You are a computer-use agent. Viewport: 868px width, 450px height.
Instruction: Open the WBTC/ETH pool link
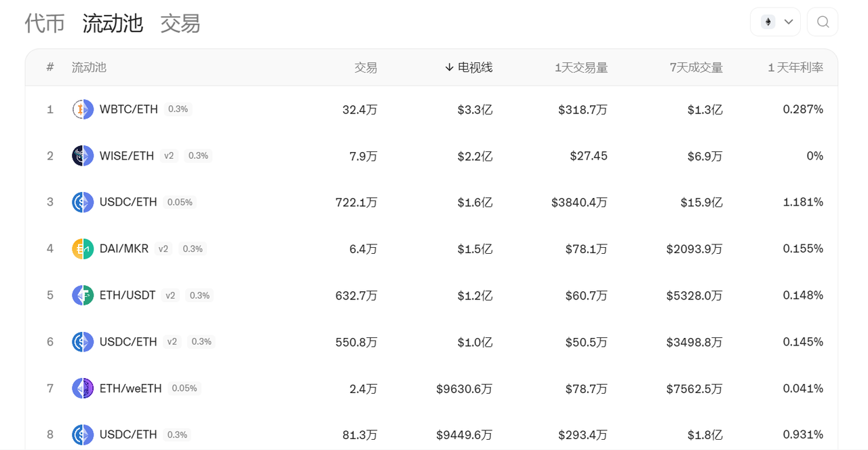tap(128, 109)
